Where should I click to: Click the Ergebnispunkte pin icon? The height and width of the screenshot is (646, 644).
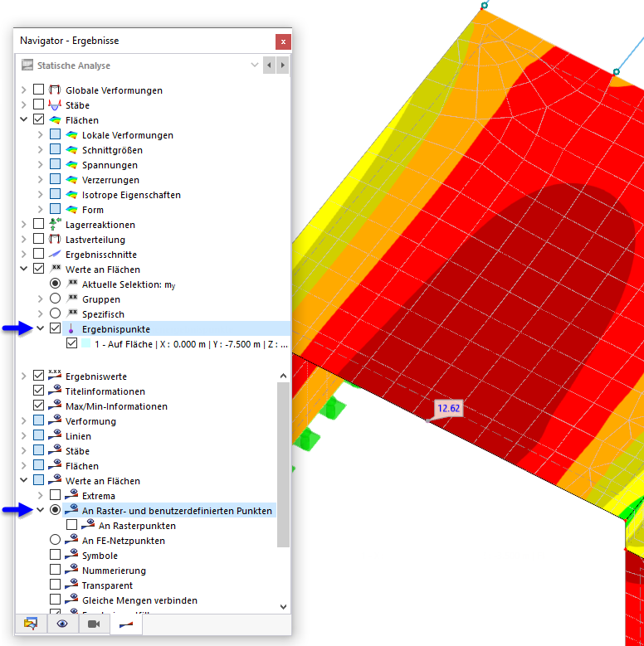(71, 328)
